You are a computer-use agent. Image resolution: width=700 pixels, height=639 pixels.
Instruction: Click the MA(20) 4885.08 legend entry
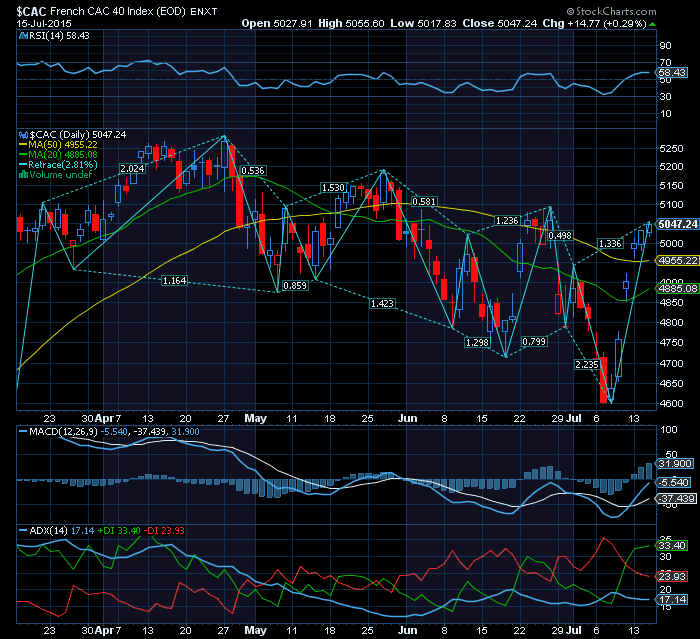click(58, 155)
